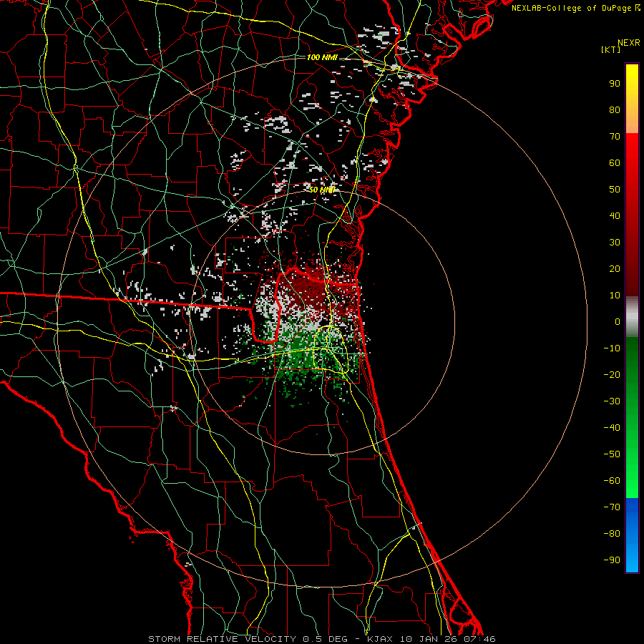644x644 pixels.
Task: Click the 50 NMI range ring label
Action: 322,190
